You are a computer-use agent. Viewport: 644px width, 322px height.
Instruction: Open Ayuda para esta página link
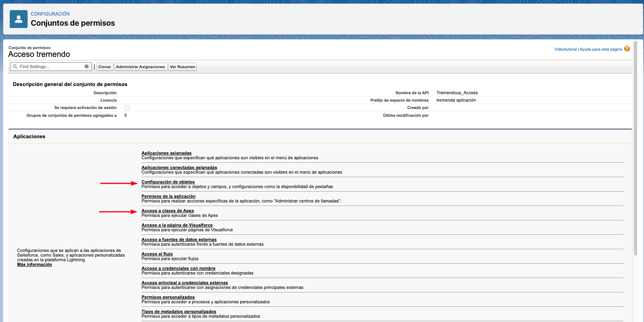[x=600, y=49]
